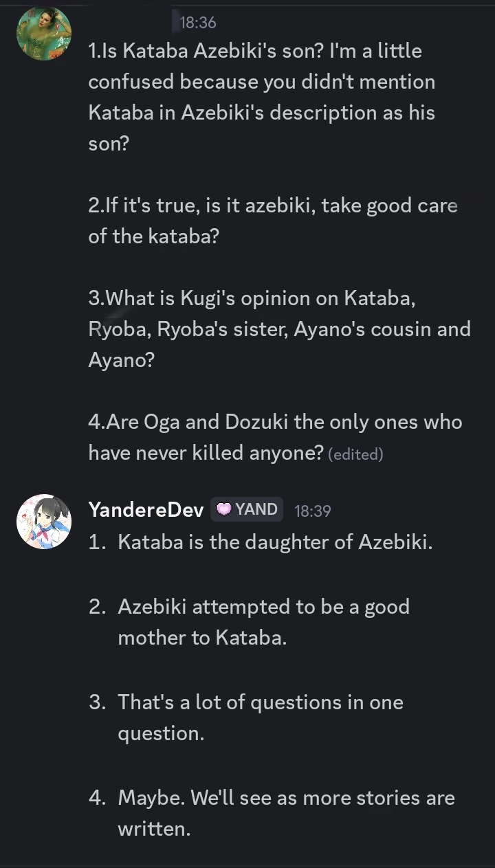Viewport: 495px width, 868px height.
Task: Select the question about Kugi's opinion
Action: 278,329
